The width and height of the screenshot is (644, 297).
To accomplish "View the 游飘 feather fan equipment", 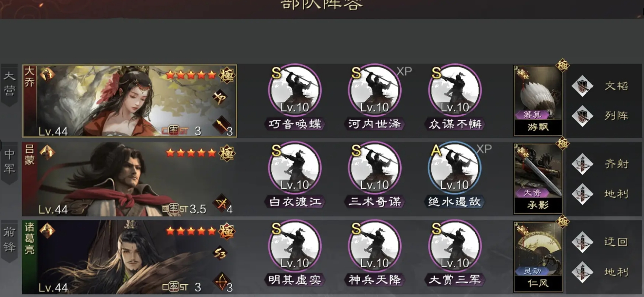I will 538,101.
